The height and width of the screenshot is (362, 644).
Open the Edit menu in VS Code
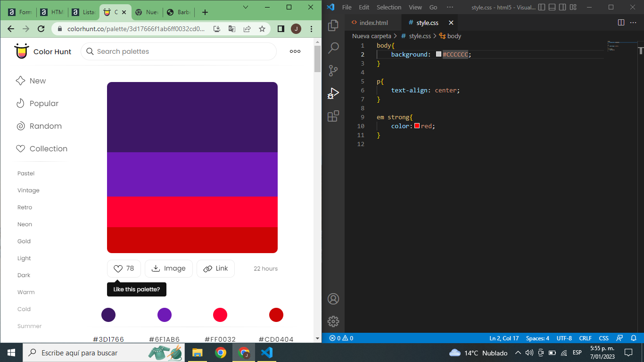coord(364,7)
